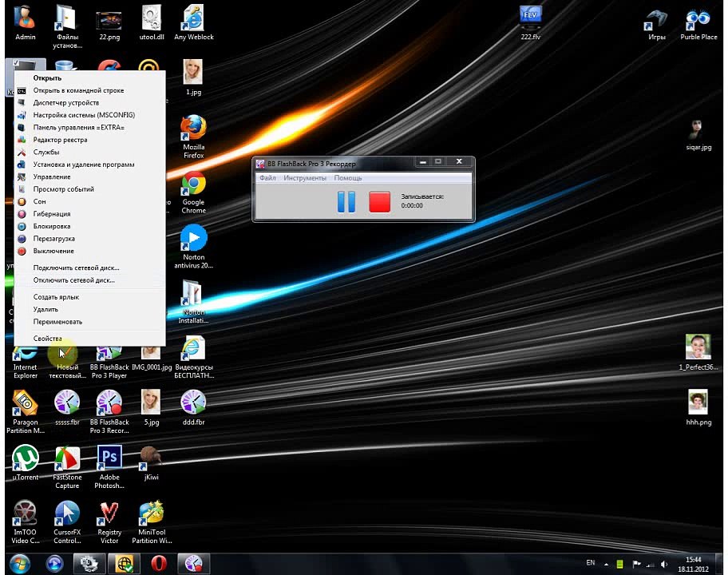Select the Видеокурсы БЕСПЛАТН... shortcut

click(x=194, y=357)
